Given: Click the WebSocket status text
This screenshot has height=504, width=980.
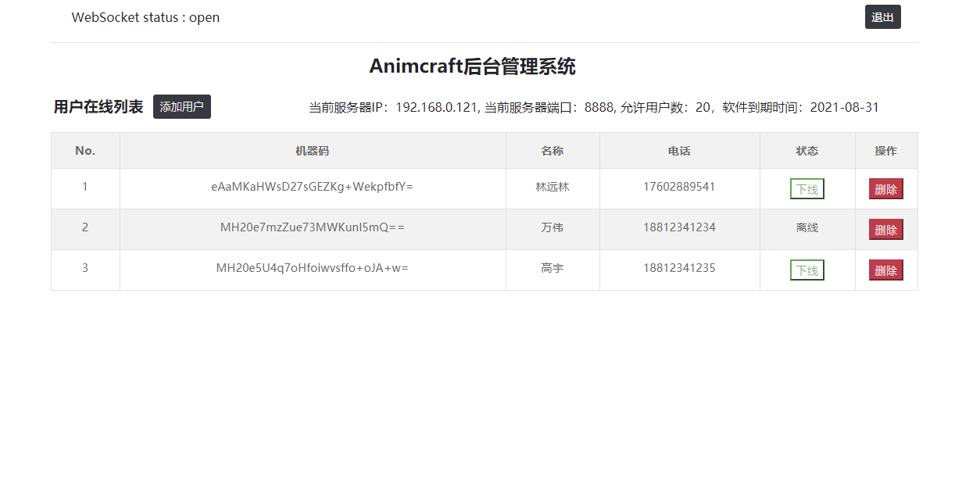Looking at the screenshot, I should click(x=145, y=17).
